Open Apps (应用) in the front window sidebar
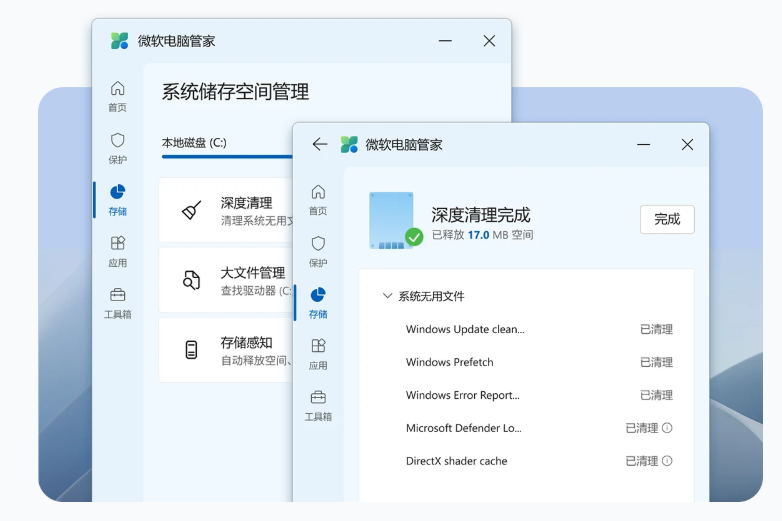 pyautogui.click(x=318, y=354)
